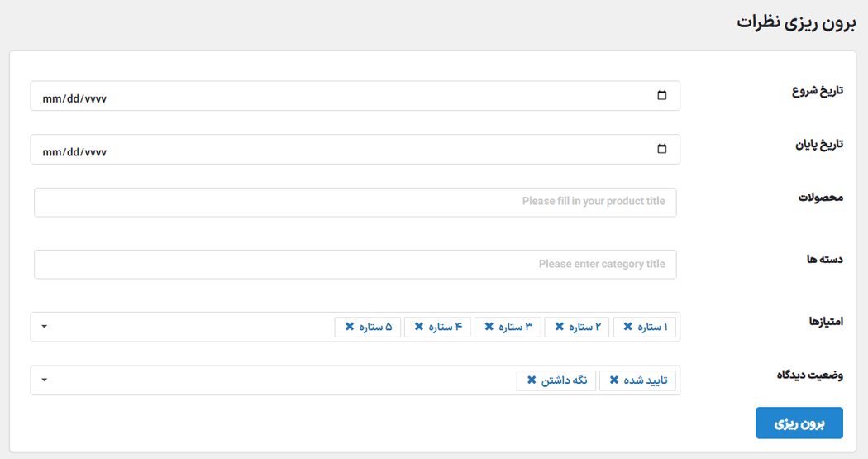The width and height of the screenshot is (868, 459).
Task: Click the start date mm/dd/yyyy field
Action: (74, 98)
